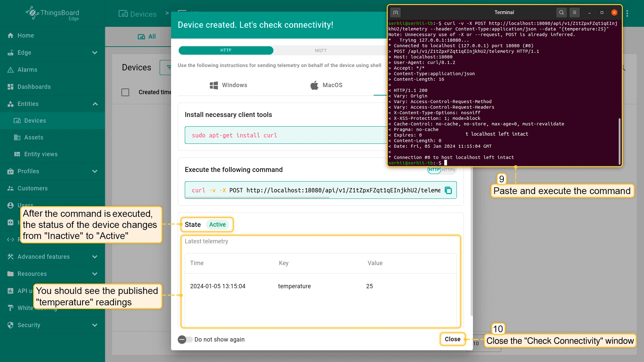This screenshot has width=644, height=362.
Task: Close the Check Connectivity dialog
Action: (452, 339)
